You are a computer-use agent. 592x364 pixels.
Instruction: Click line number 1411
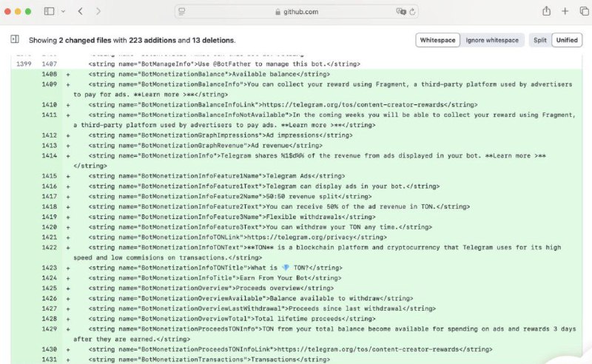[50, 115]
